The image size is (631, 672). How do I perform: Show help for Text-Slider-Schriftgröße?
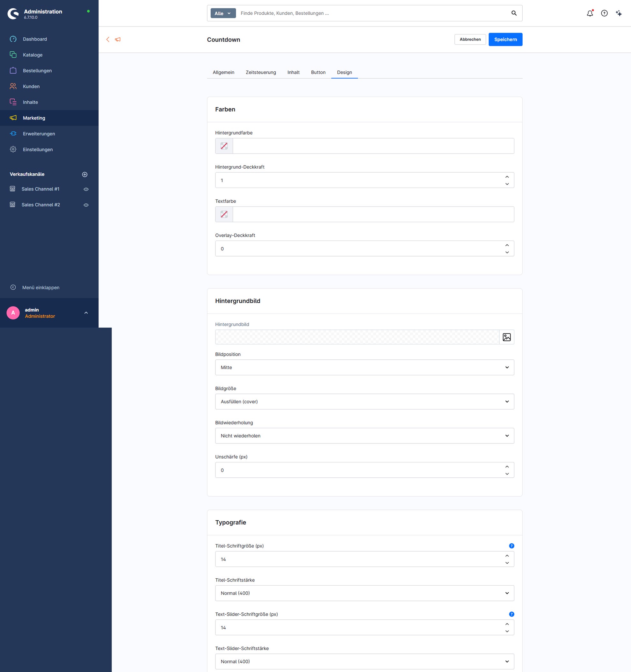pos(511,614)
